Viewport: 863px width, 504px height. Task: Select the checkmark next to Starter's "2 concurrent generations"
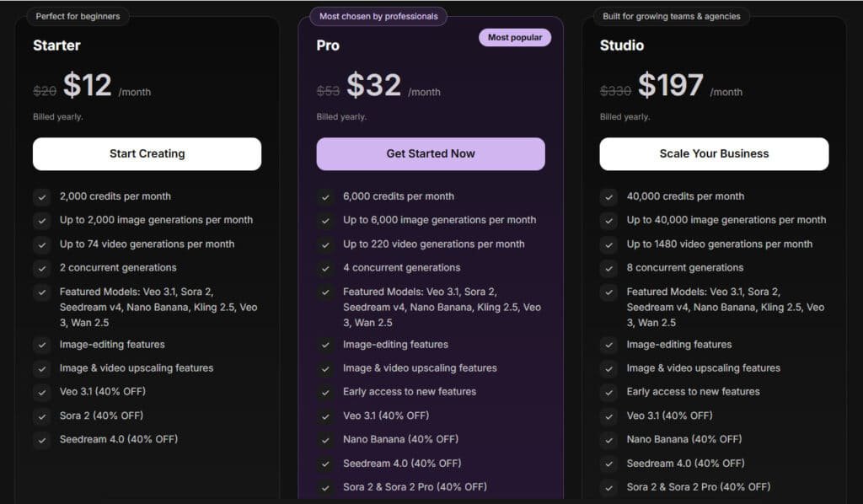42,267
